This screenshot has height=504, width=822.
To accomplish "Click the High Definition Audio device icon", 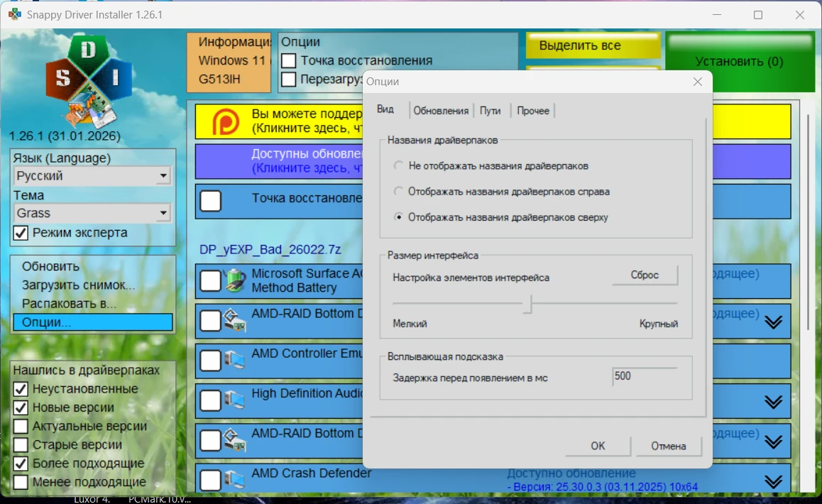I will pyautogui.click(x=234, y=401).
